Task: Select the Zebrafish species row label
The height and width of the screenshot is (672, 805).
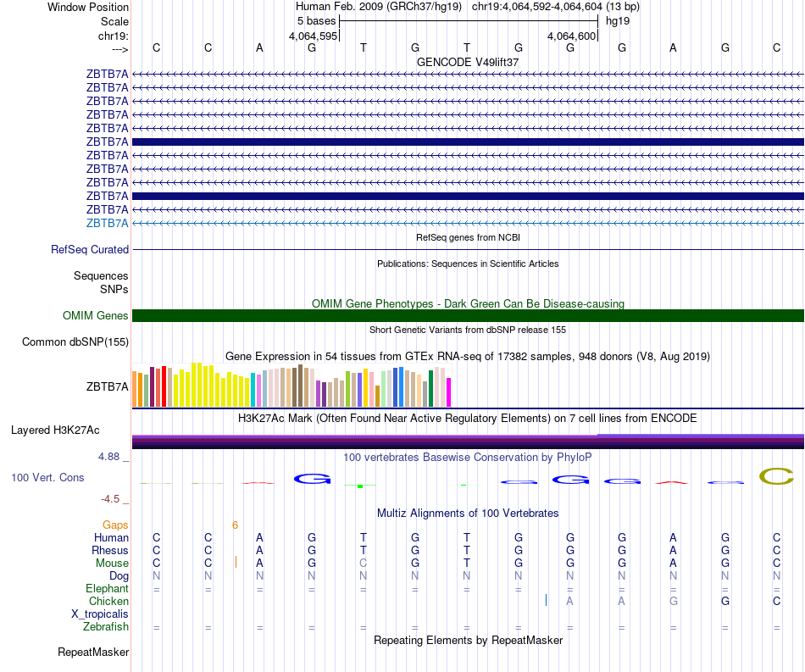Action: (x=106, y=627)
